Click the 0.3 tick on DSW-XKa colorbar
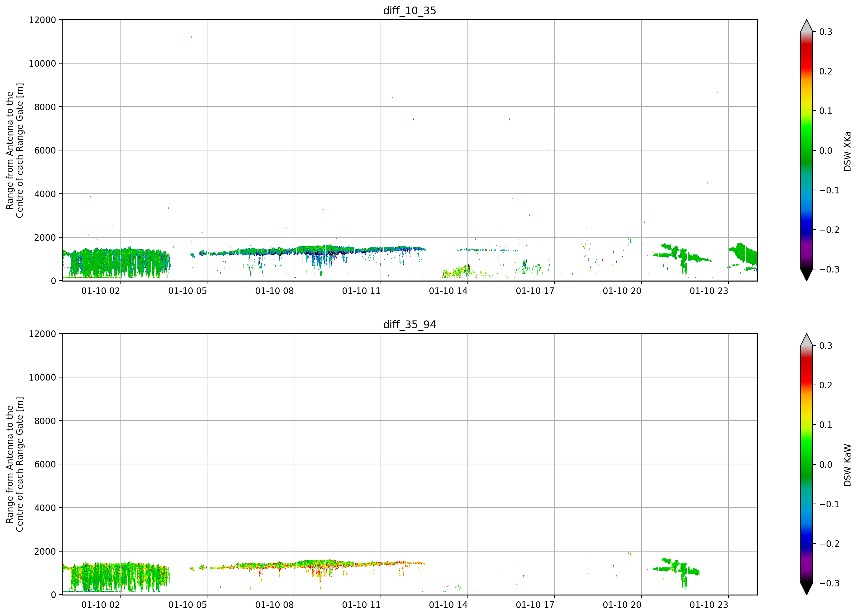This screenshot has width=858, height=616. [x=826, y=32]
